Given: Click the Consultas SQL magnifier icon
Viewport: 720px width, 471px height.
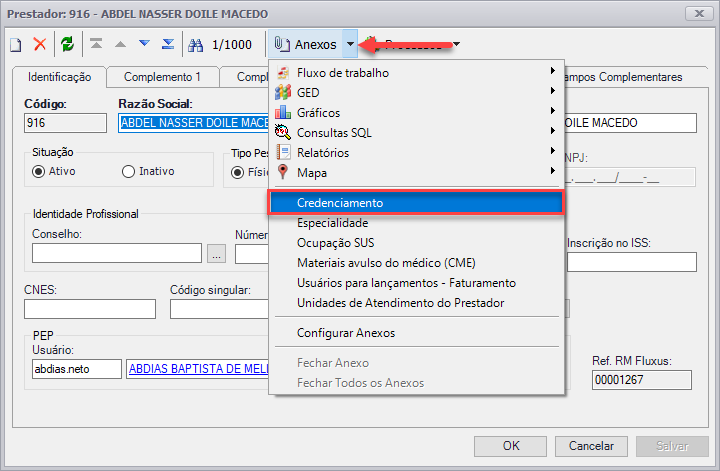Looking at the screenshot, I should (x=283, y=132).
